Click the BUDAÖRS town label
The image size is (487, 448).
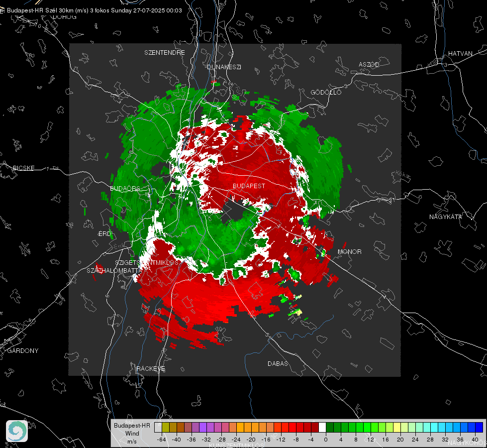tap(125, 188)
